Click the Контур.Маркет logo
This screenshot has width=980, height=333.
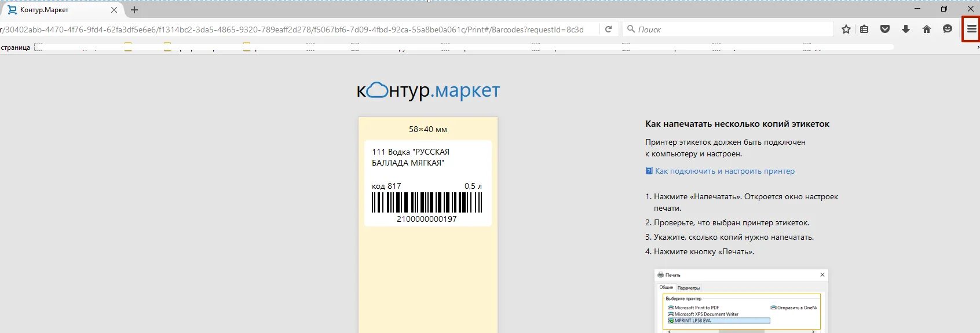pyautogui.click(x=428, y=91)
